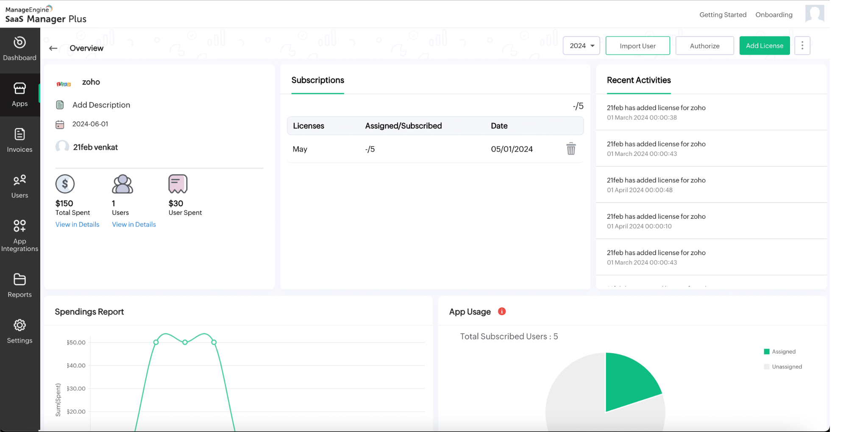Screen dimensions: 868x432
Task: Click the back arrow beside Overview
Action: [53, 48]
